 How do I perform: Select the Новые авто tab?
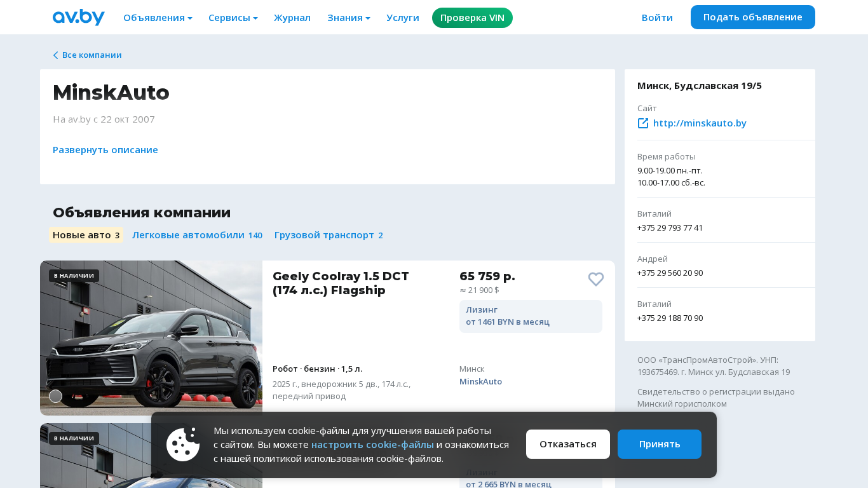86,235
